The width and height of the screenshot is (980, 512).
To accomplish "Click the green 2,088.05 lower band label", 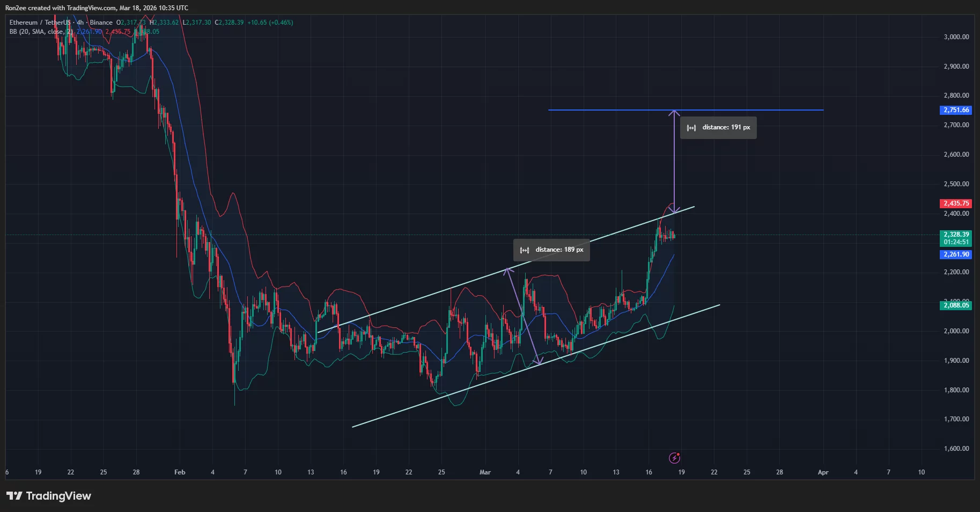I will tap(956, 305).
